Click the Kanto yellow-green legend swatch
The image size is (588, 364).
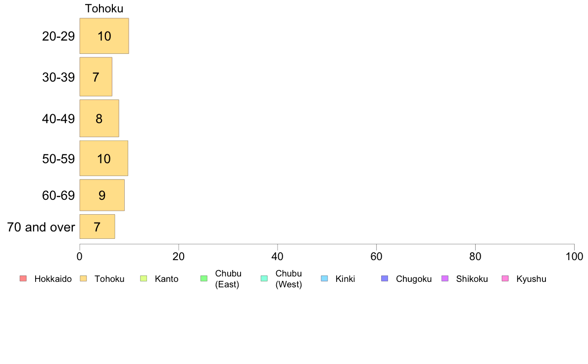[x=144, y=278]
